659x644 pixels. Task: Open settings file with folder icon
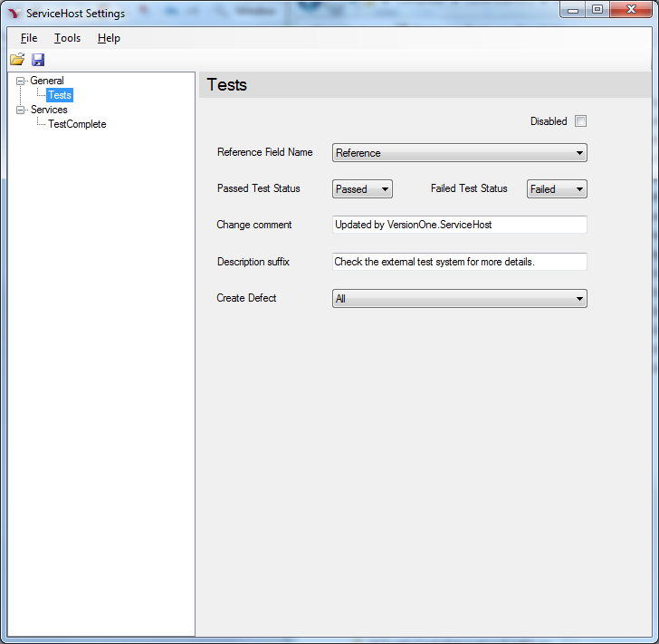17,60
